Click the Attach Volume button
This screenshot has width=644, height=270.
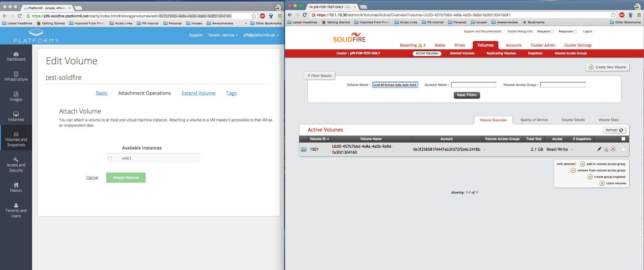click(x=126, y=178)
